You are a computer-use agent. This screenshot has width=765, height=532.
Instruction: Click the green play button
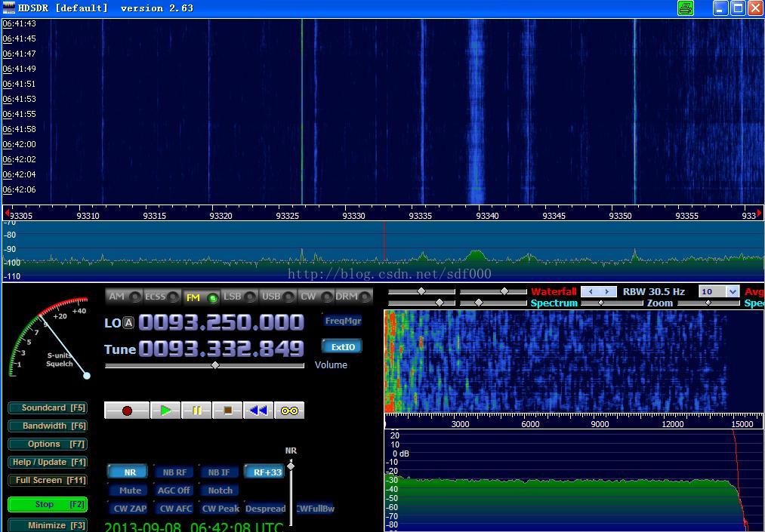pyautogui.click(x=165, y=411)
